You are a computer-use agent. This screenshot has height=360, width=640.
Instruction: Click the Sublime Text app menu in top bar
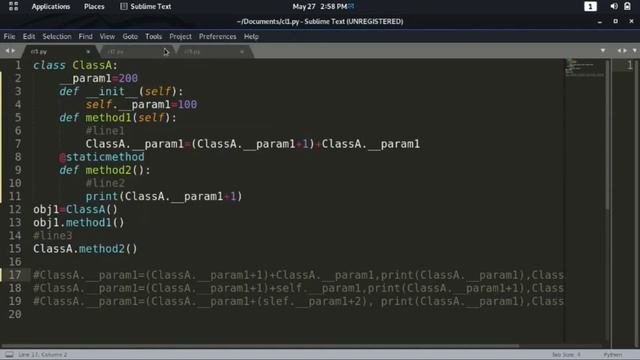(146, 7)
